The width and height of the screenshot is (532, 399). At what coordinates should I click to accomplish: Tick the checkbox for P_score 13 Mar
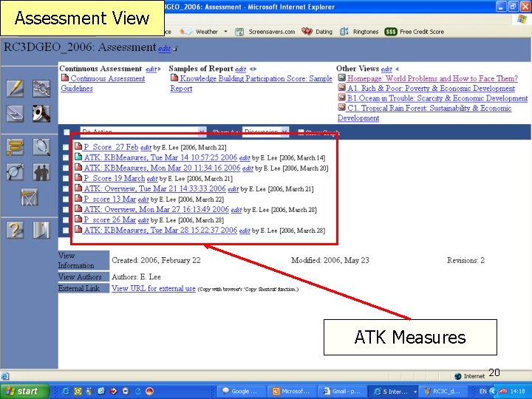point(66,199)
